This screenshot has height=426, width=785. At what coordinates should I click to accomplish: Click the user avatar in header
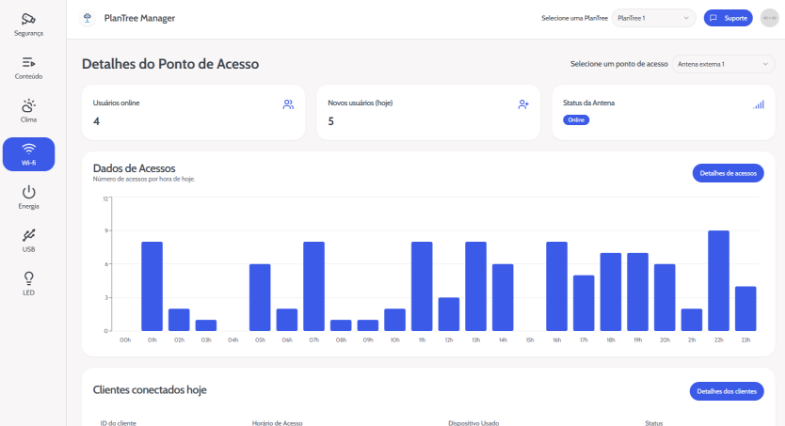pos(769,18)
